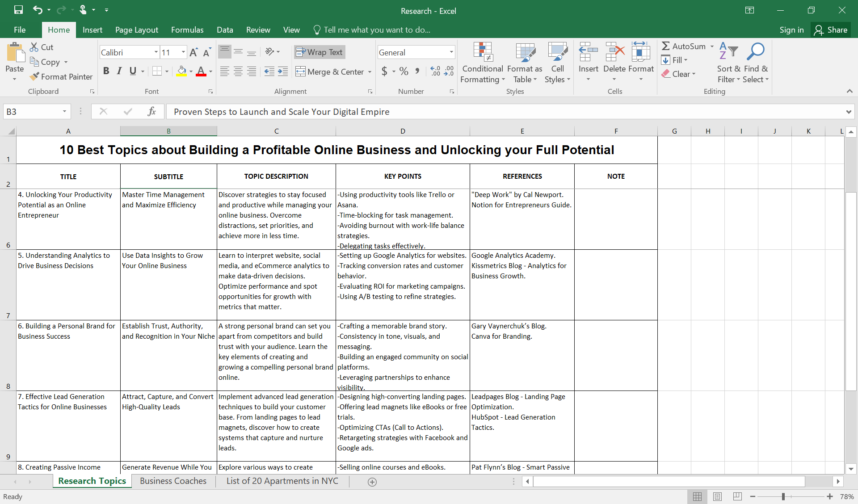Viewport: 858px width, 504px height.
Task: Apply yellow Fill Color swatch
Action: [181, 71]
